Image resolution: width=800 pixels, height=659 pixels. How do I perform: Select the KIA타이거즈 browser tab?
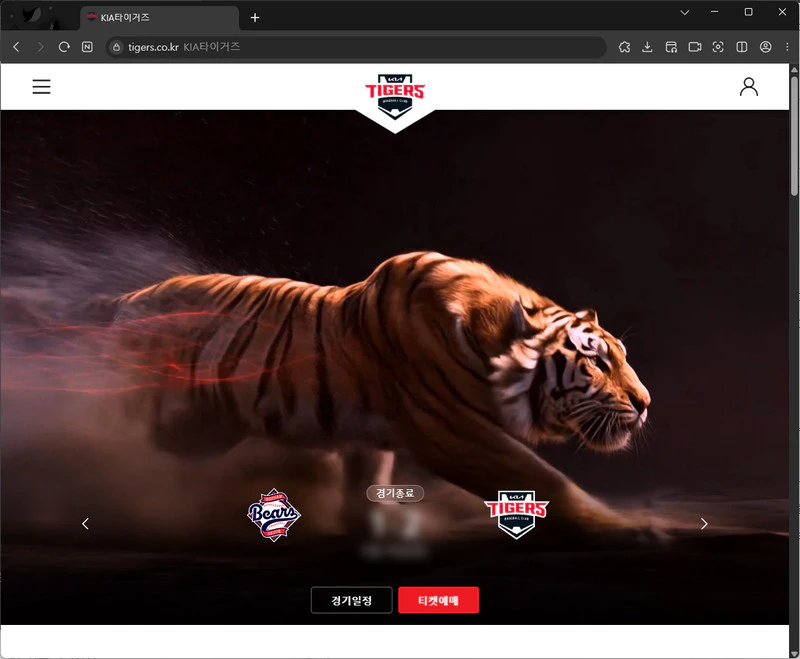pos(159,18)
